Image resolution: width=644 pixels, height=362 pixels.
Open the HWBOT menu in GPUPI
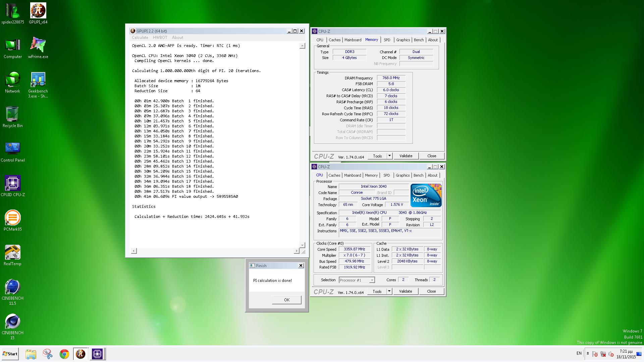[x=160, y=38]
